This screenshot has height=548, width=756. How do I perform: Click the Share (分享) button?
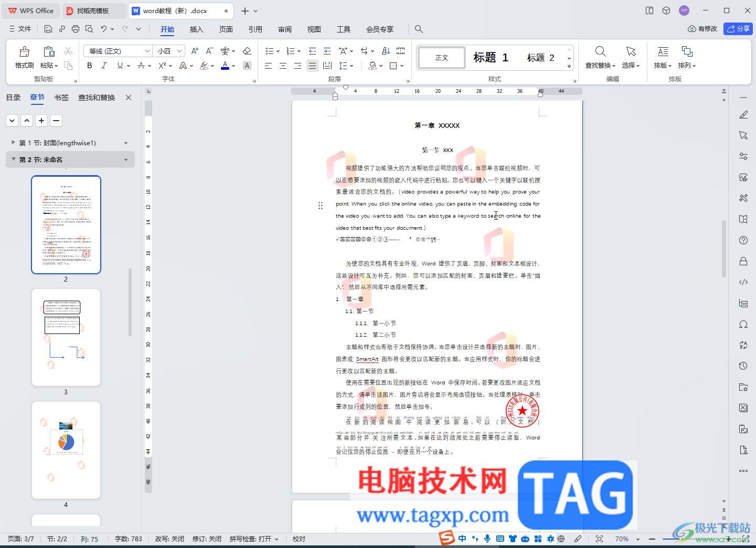pyautogui.click(x=738, y=29)
